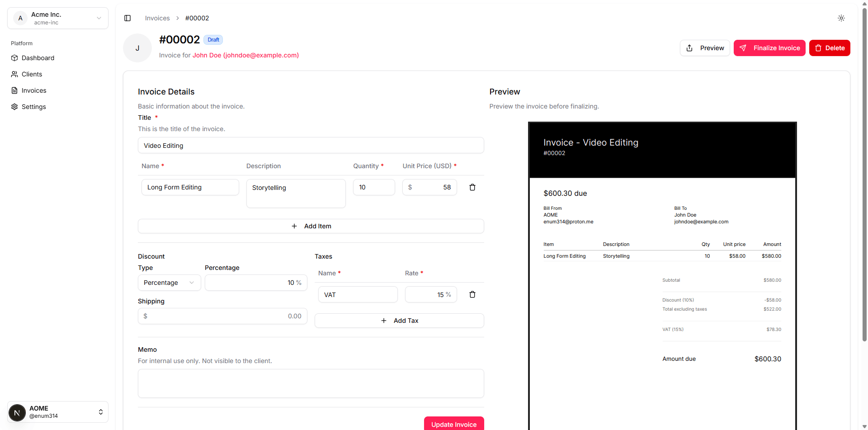Click the J client avatar circle
868x430 pixels.
pos(137,48)
